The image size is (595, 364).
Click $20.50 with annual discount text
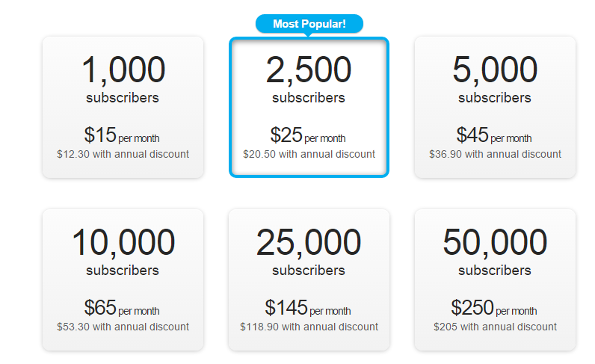[309, 154]
